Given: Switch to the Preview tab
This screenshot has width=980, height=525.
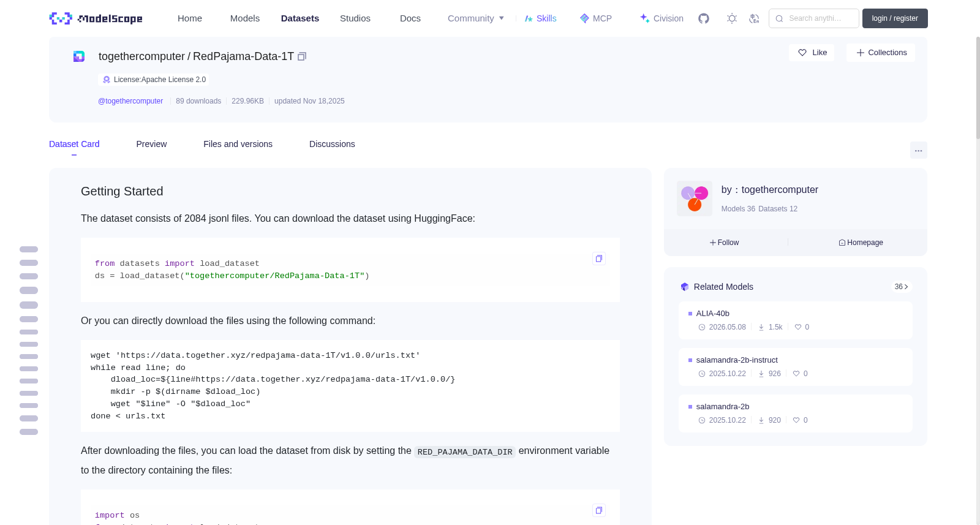Looking at the screenshot, I should pos(151,144).
